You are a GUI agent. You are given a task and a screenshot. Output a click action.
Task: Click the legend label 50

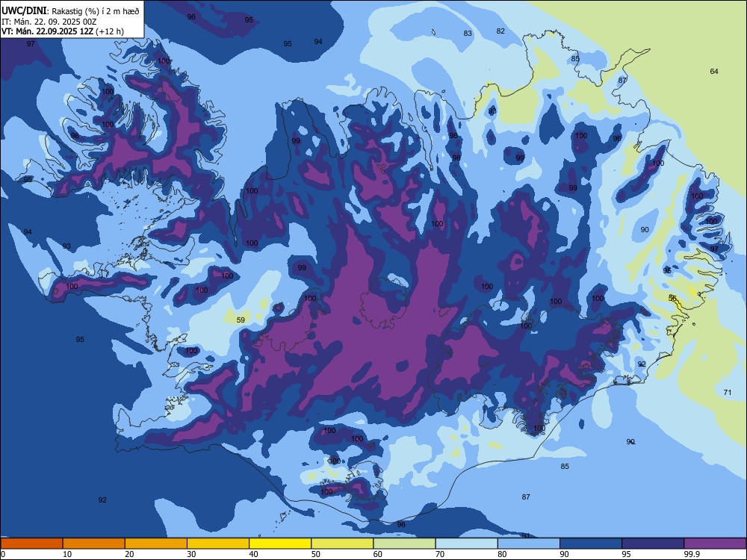pos(315,554)
